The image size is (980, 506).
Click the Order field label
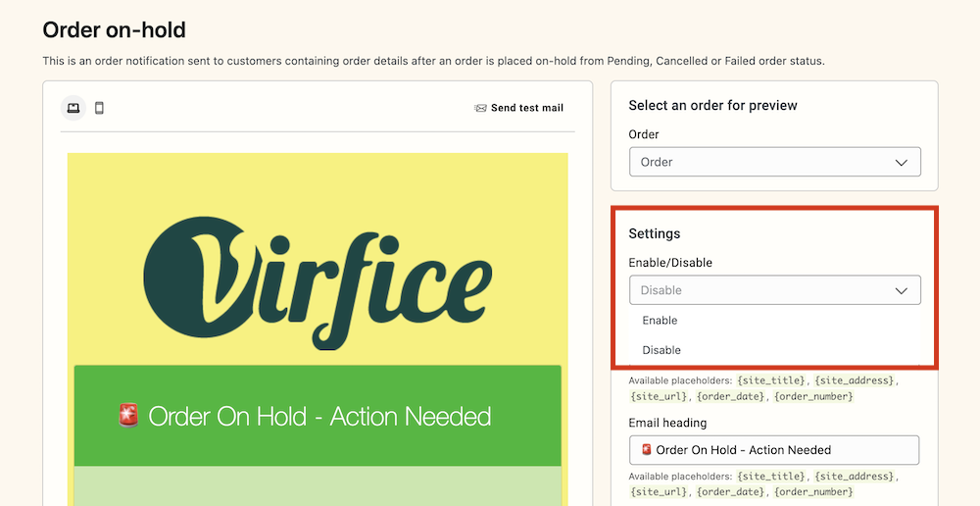pos(644,134)
